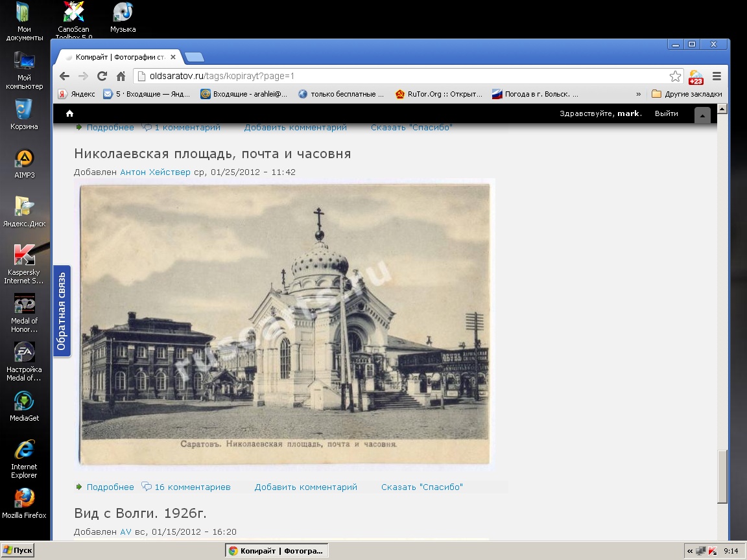Click the page scrollbar up arrow
The height and width of the screenshot is (560, 747).
click(x=722, y=109)
